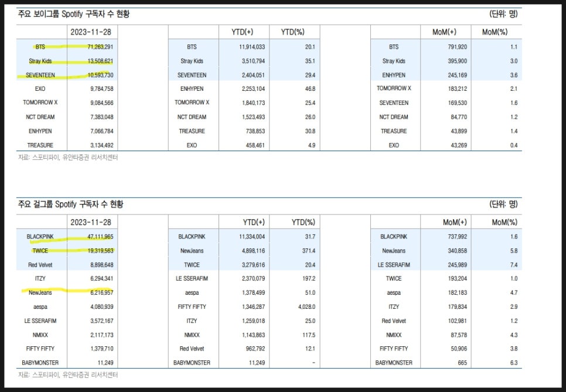Image resolution: width=566 pixels, height=392 pixels.
Task: Select BTS subscriber count 71,263,291
Action: [x=100, y=47]
